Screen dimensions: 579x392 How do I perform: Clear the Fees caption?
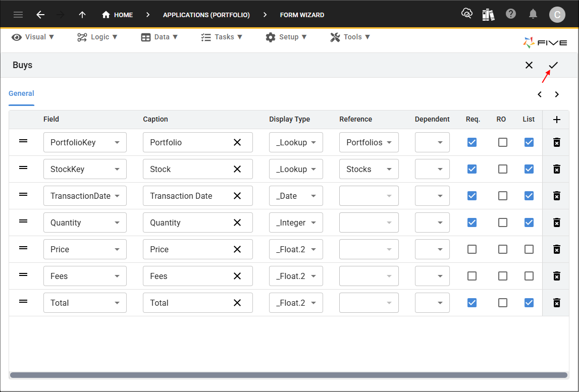[x=237, y=276]
